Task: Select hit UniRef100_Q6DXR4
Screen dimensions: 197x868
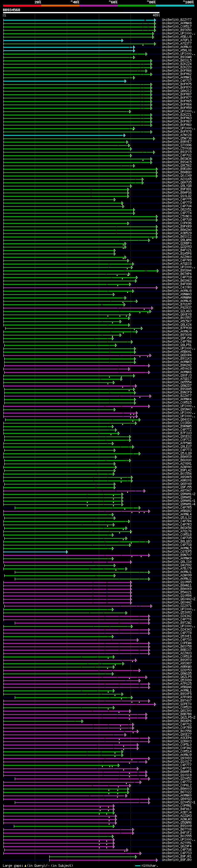Action: 177,355
